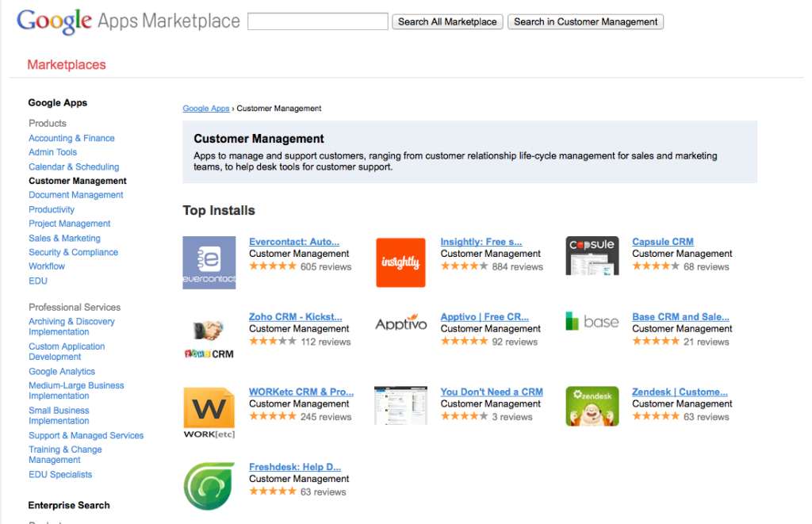812x524 pixels.
Task: Select the Workflow category
Action: tap(47, 266)
